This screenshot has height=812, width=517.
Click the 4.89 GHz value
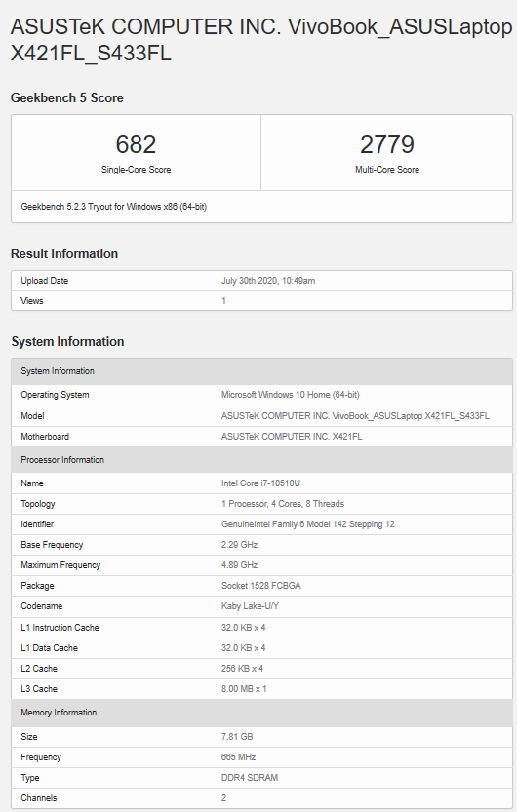pyautogui.click(x=239, y=565)
